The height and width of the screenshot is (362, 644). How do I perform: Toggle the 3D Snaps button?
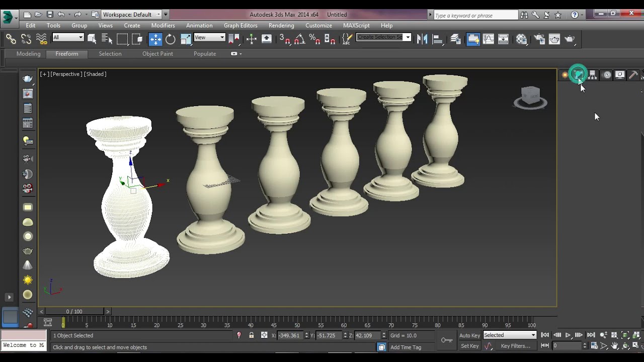click(x=285, y=39)
